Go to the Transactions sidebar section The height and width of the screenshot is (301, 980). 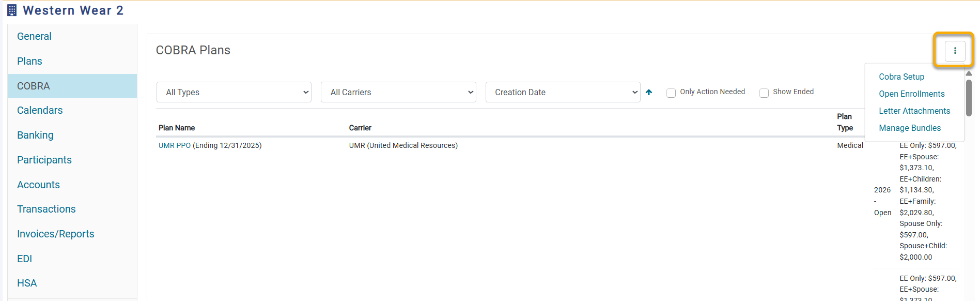(46, 209)
